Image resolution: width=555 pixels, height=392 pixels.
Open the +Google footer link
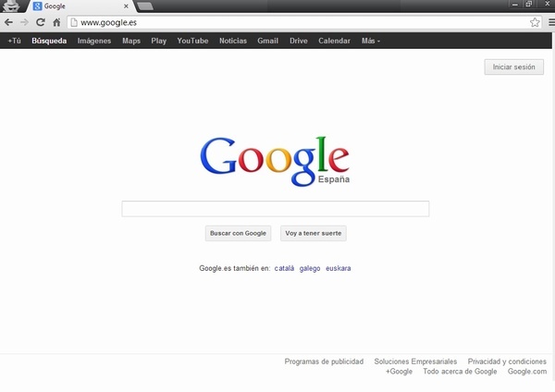click(399, 372)
